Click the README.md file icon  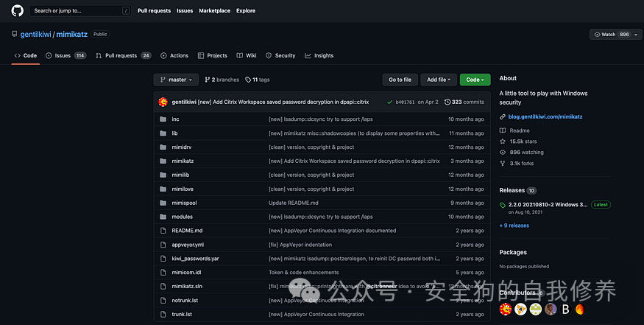coord(163,231)
